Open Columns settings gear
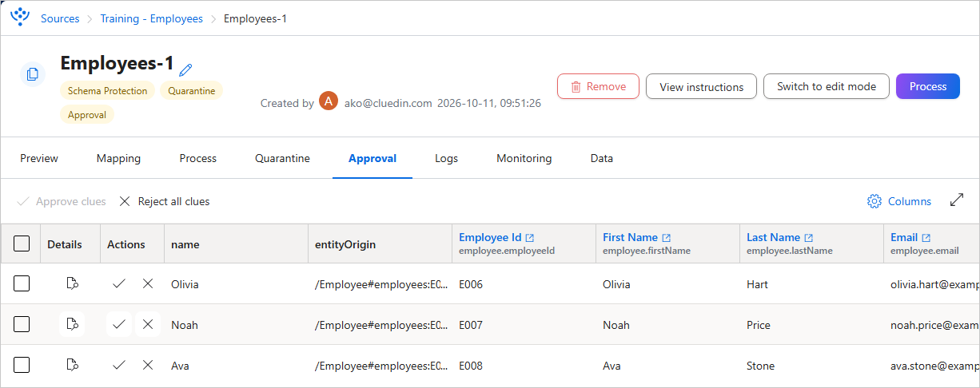Image resolution: width=980 pixels, height=388 pixels. [x=874, y=201]
